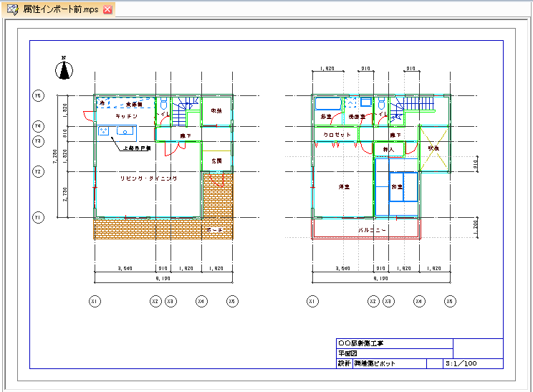
Task: Select the キッチン room label
Action: tap(127, 116)
